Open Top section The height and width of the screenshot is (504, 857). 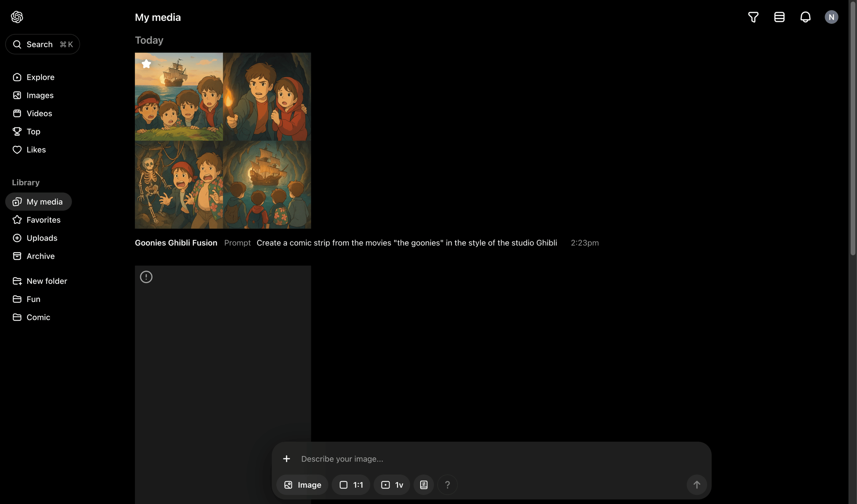pos(26,132)
